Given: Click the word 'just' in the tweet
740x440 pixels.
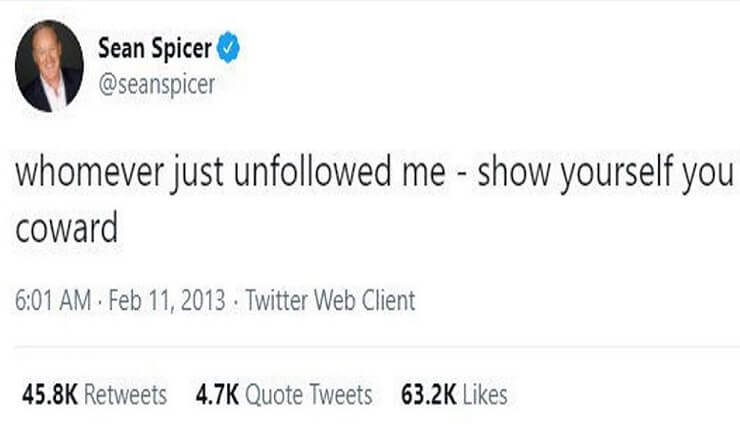Looking at the screenshot, I should point(197,174).
